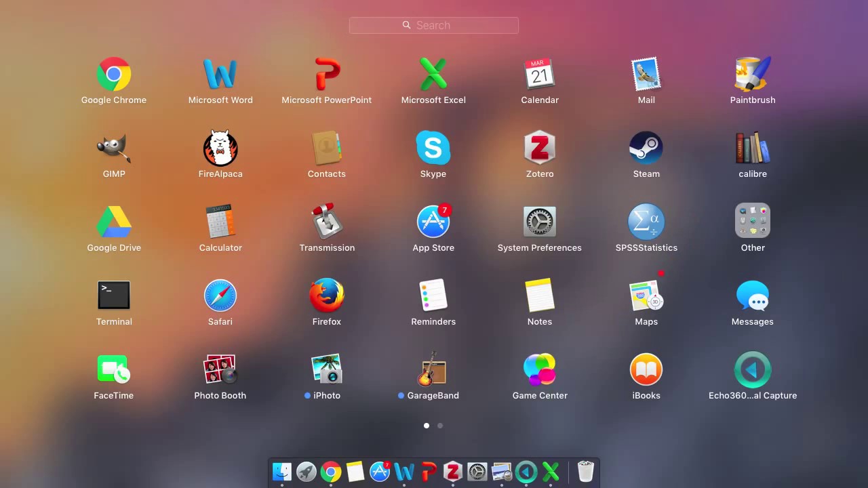Open the Reminders app
Image resolution: width=868 pixels, height=488 pixels.
pyautogui.click(x=433, y=296)
